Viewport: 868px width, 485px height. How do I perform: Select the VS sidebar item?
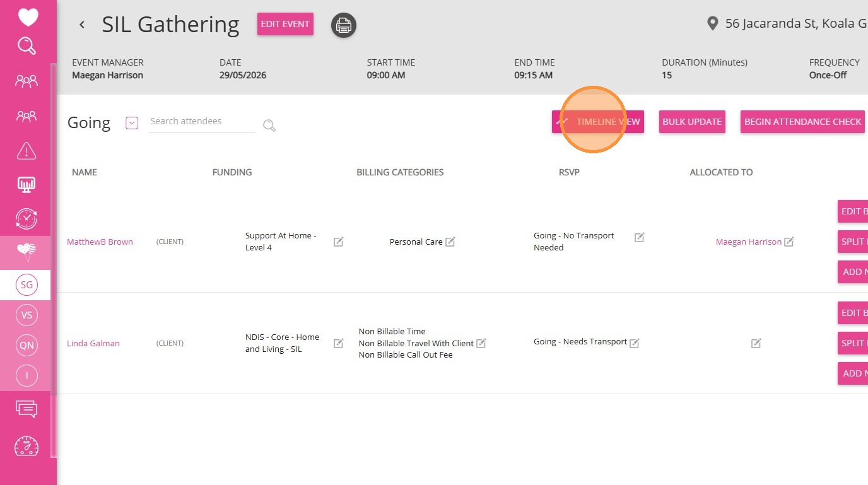click(26, 315)
